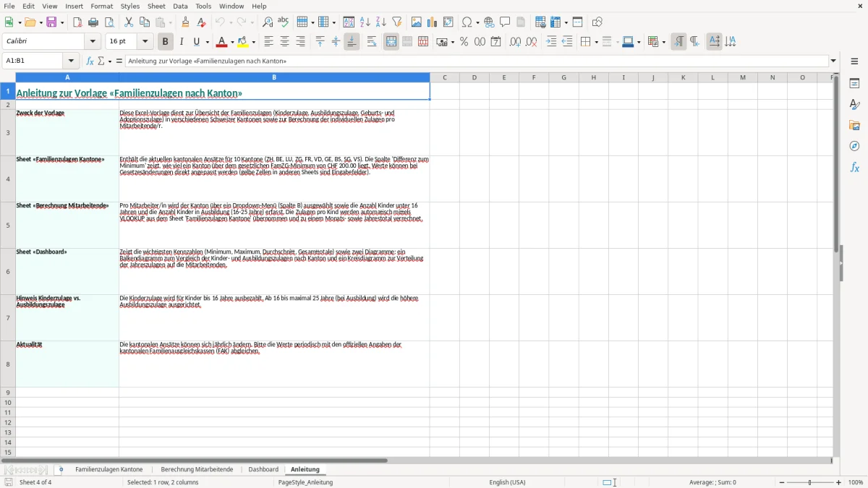This screenshot has height=488, width=868.
Task: Open the Format menu
Action: [x=102, y=6]
